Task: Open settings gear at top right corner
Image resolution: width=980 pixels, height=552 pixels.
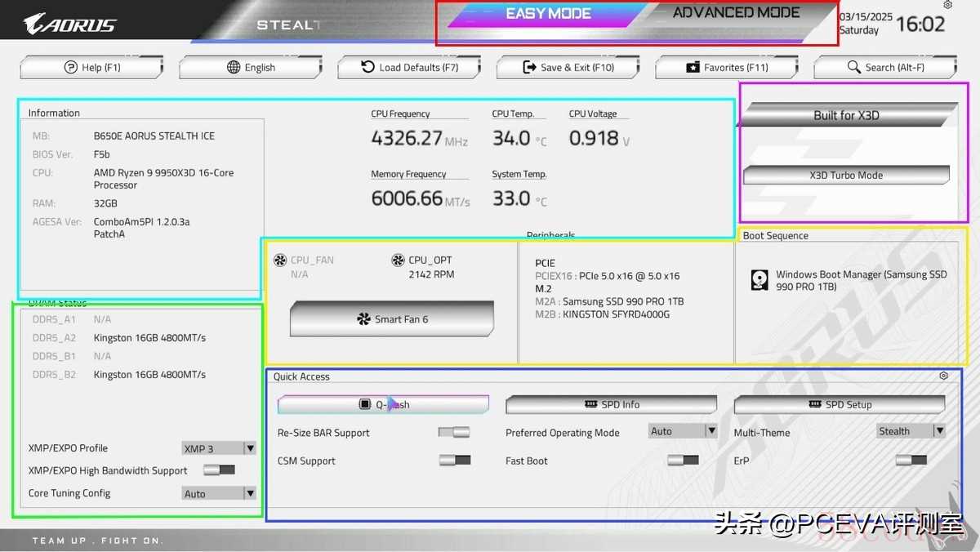Action: (x=947, y=5)
